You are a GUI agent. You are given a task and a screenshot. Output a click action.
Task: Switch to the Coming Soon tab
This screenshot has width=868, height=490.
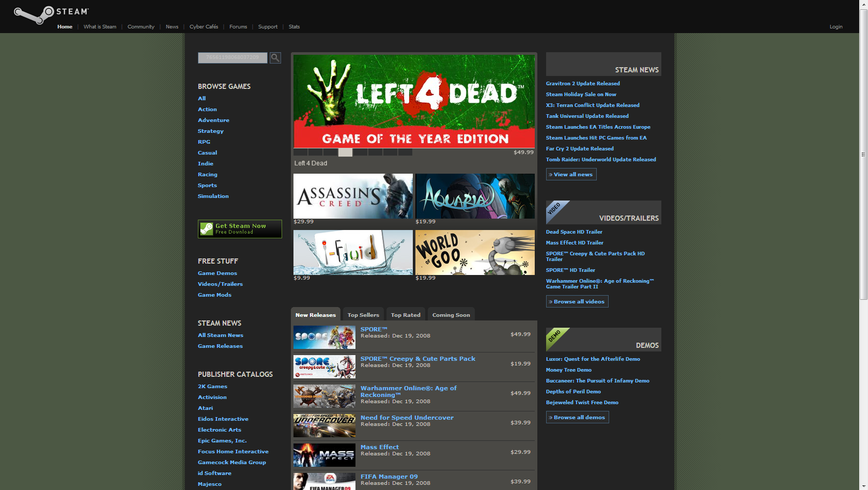pos(451,315)
